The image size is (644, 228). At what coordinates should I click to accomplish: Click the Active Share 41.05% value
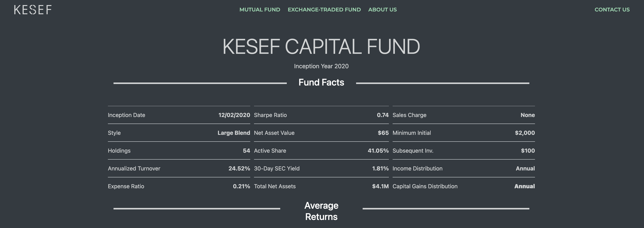tap(378, 151)
